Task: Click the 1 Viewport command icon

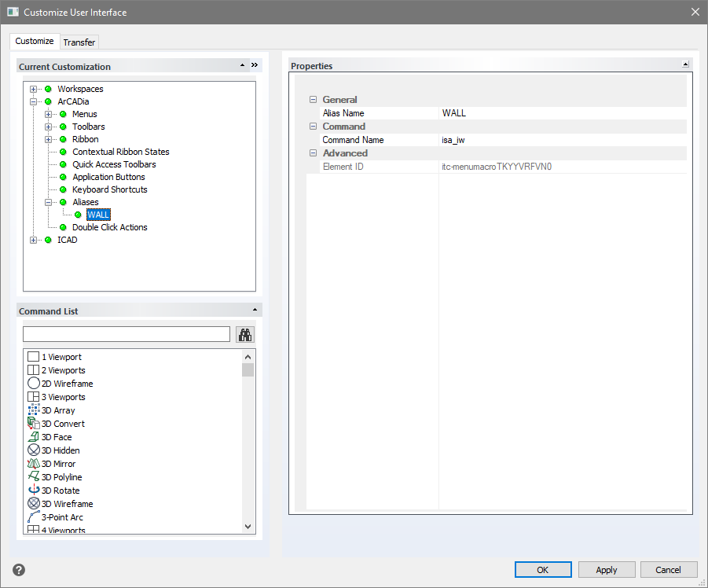Action: point(34,357)
